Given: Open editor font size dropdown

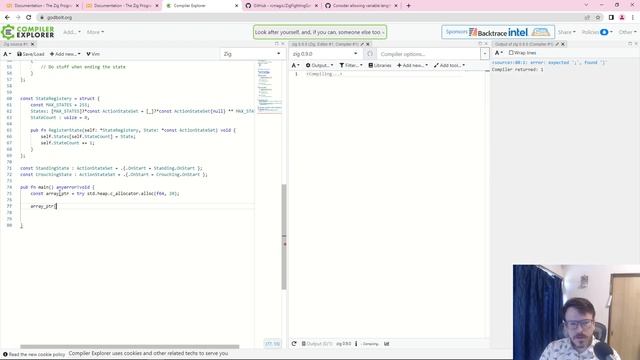Looking at the screenshot, I should (x=7, y=54).
